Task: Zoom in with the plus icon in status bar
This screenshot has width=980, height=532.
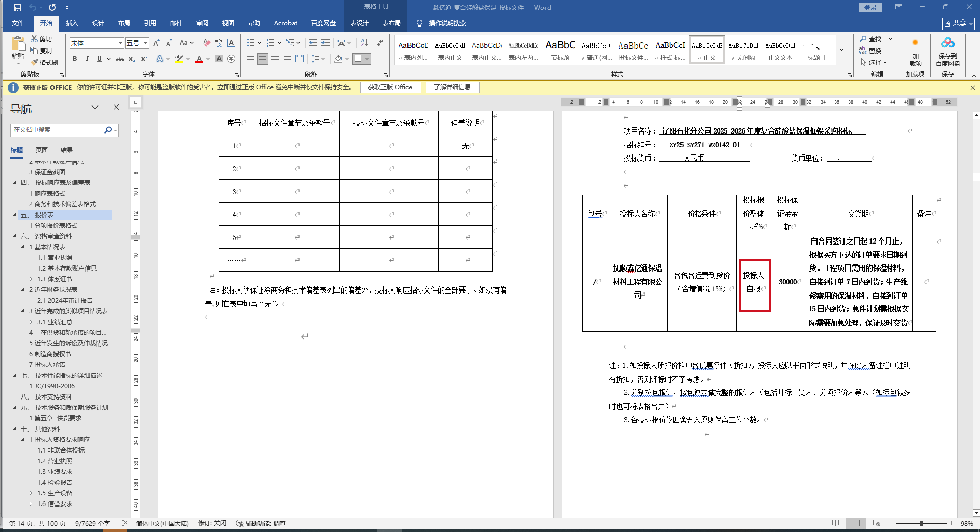Action: 952,523
